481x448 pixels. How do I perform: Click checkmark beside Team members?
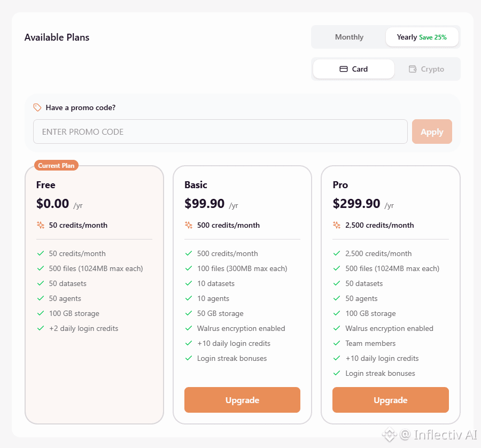click(x=337, y=343)
